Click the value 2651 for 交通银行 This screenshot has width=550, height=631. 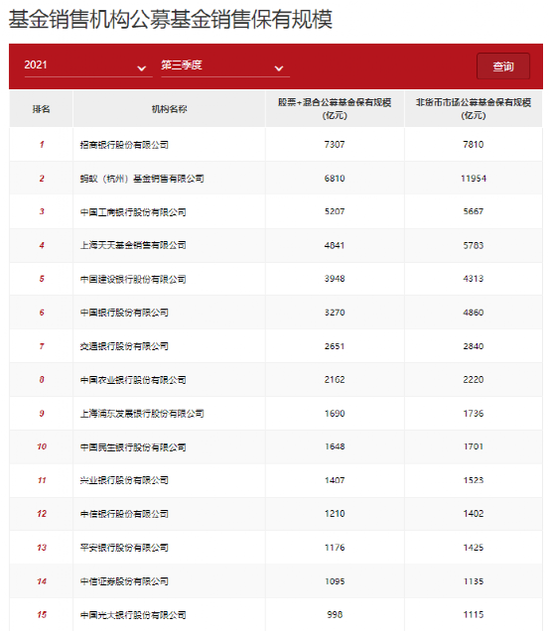(x=334, y=346)
